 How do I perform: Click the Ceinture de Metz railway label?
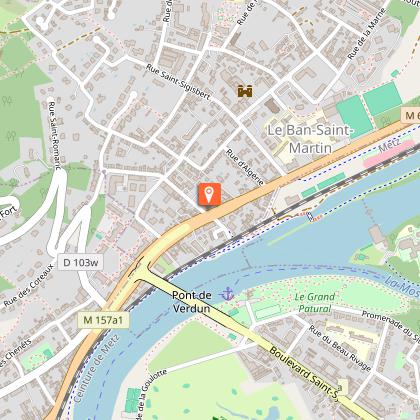96,368
